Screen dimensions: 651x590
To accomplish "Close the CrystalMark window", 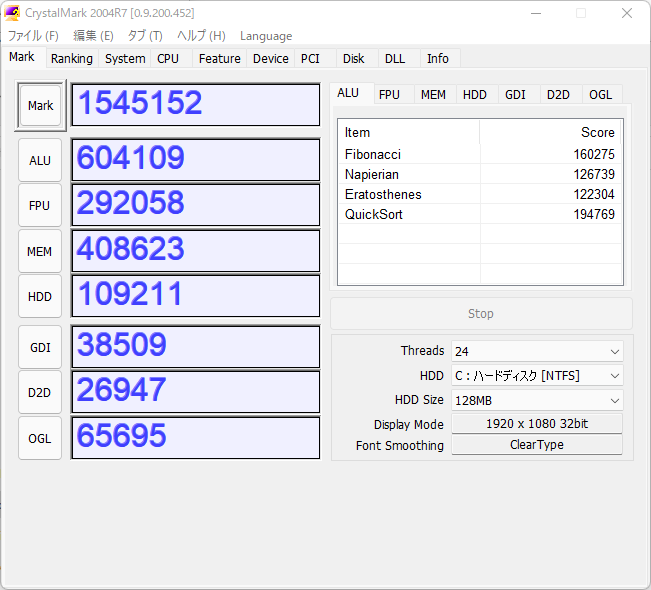I will point(627,13).
